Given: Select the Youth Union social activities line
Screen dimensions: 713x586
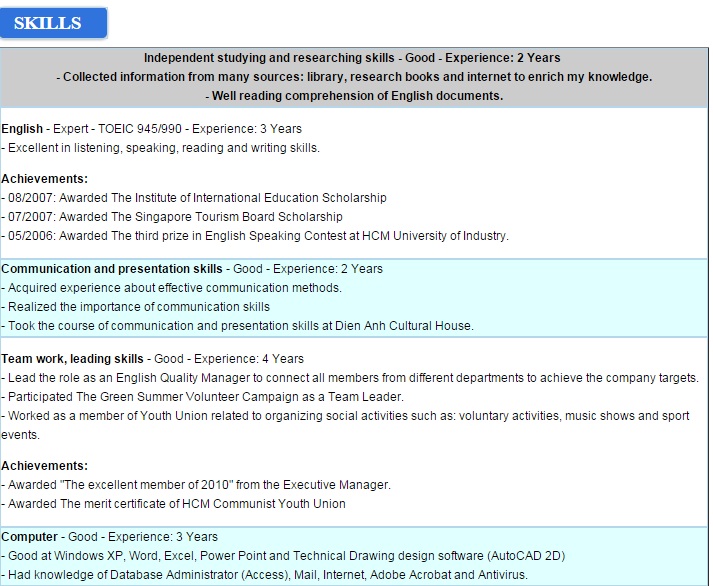Looking at the screenshot, I should pyautogui.click(x=345, y=426).
